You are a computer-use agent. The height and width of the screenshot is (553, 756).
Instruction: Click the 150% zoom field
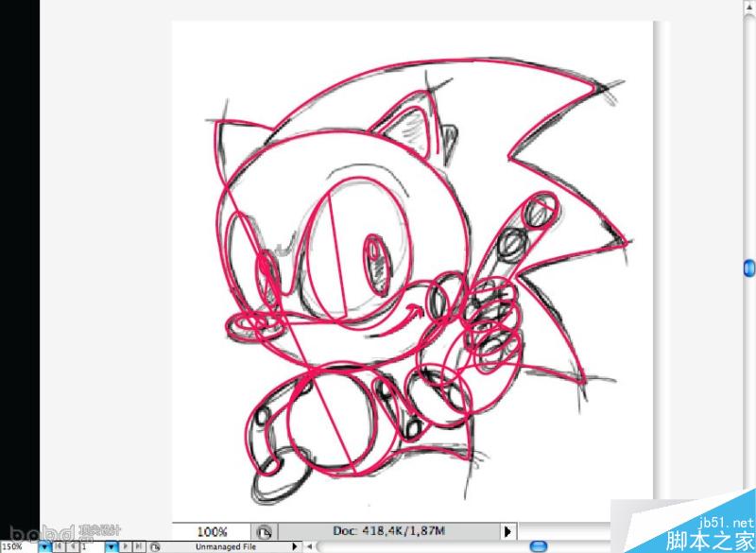[x=19, y=546]
